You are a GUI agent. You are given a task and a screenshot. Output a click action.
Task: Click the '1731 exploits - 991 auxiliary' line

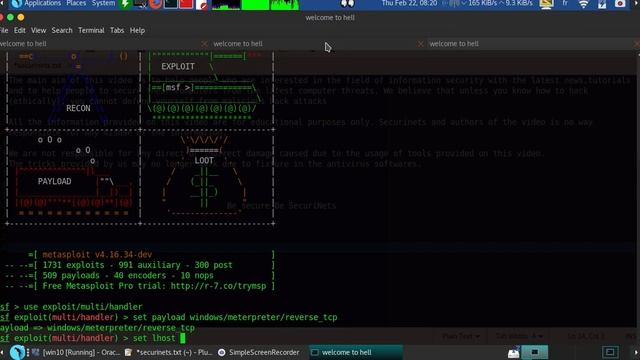[x=138, y=265]
